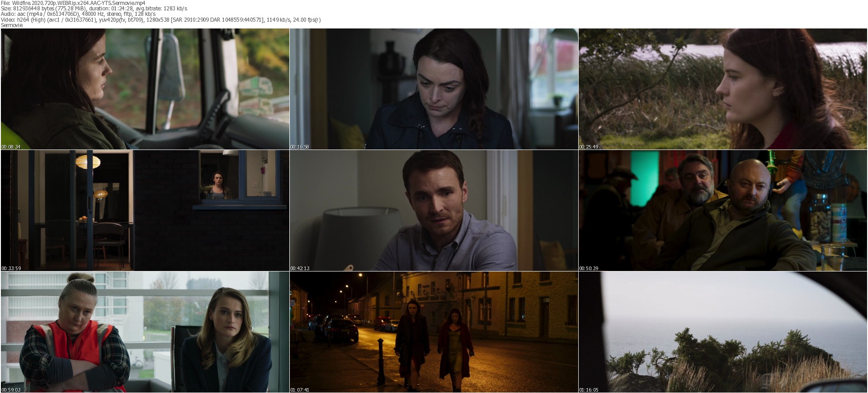The width and height of the screenshot is (868, 393).
Task: Click the 00:08:34 timestamp label
Action: [11, 147]
